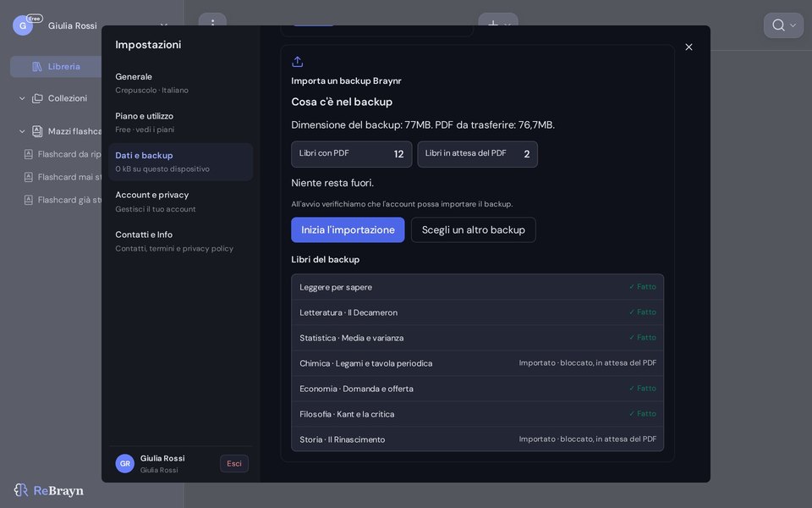Viewport: 812px width, 508px height.
Task: Click the Flashcard già studiate card icon
Action: coord(29,200)
